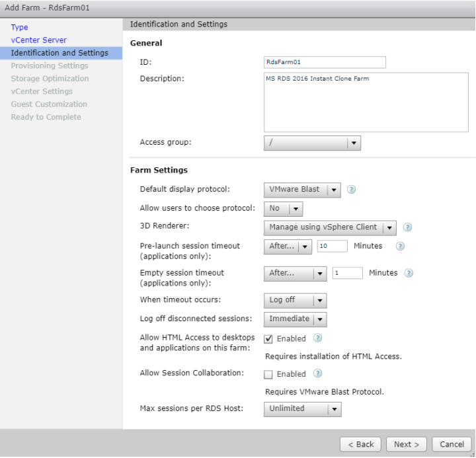Click help icon next to 3D Renderer
The width and height of the screenshot is (476, 458).
(x=407, y=227)
